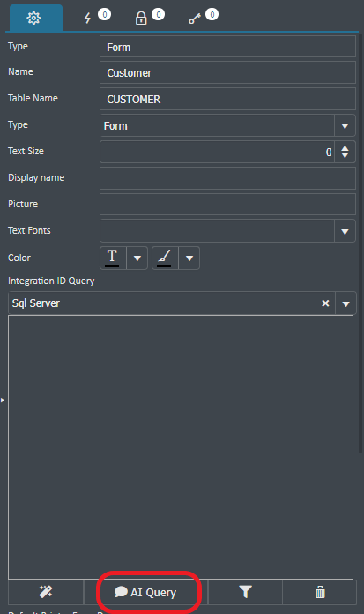Click the magic wand query builder icon
Screen dimensions: 364x614
(x=46, y=592)
